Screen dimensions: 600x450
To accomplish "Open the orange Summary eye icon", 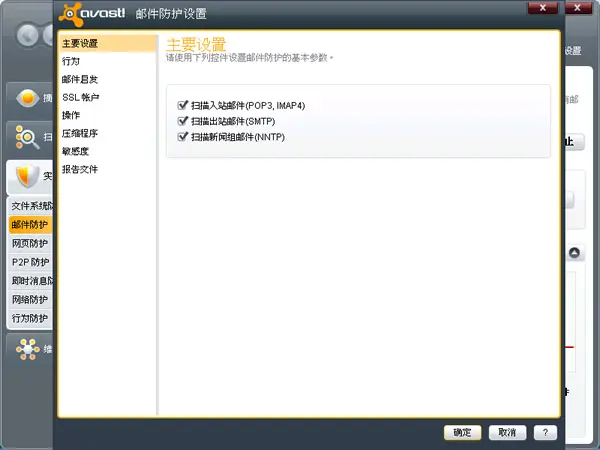I will (x=27, y=98).
